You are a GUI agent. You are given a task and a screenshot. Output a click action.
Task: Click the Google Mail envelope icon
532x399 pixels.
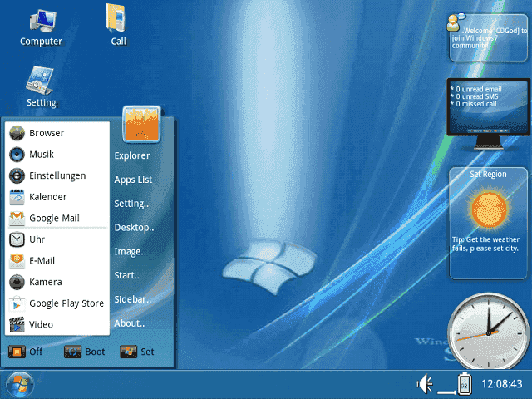17,218
